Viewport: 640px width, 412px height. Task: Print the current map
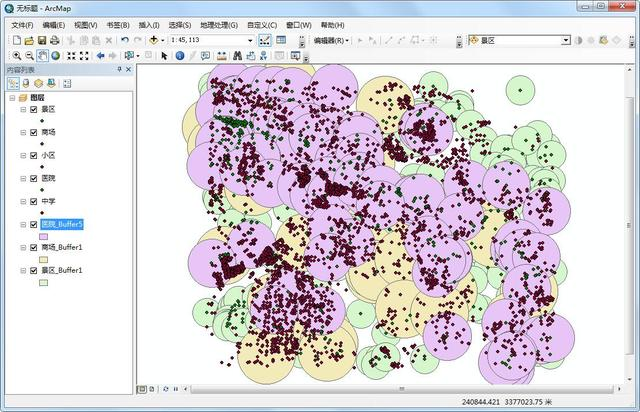[x=54, y=40]
